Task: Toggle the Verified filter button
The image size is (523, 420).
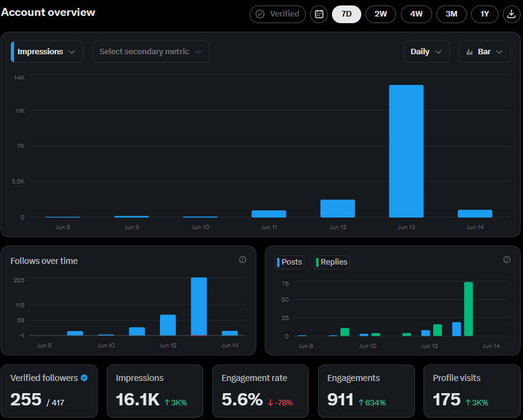Action: [x=278, y=14]
